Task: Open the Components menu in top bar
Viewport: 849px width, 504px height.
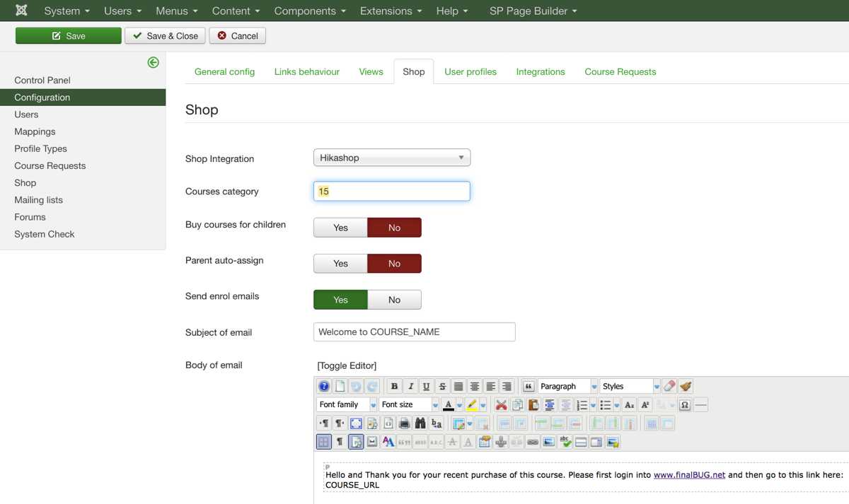Action: tap(310, 11)
